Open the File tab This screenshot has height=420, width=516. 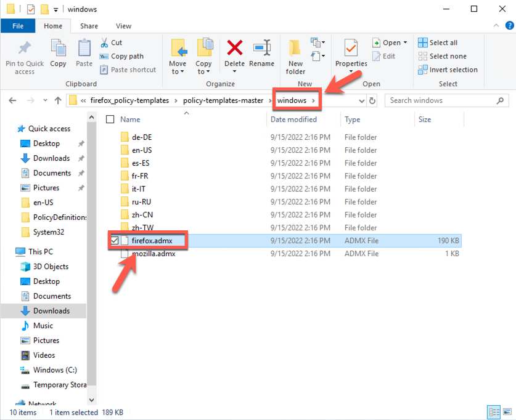(18, 26)
